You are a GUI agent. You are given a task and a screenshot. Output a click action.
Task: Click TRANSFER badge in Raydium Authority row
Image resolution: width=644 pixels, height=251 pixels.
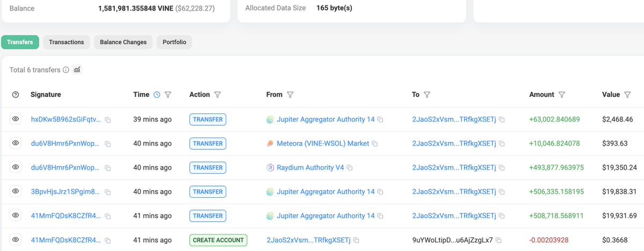point(208,168)
